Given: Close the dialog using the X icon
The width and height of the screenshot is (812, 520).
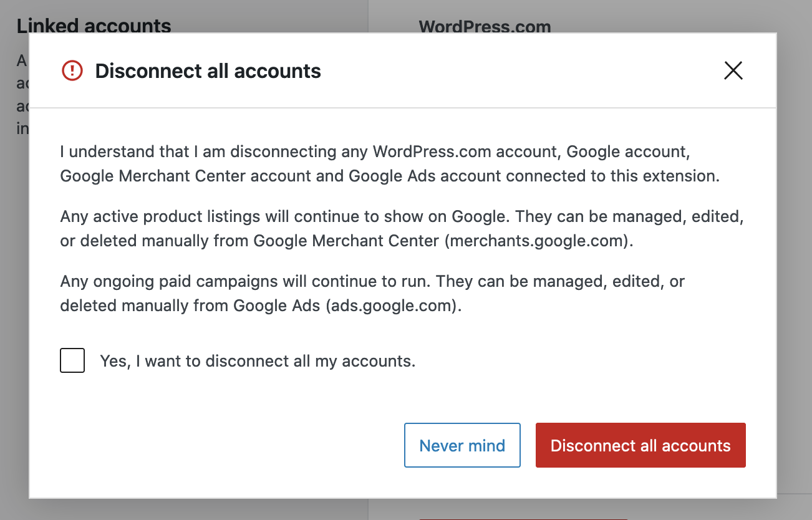Looking at the screenshot, I should 733,70.
